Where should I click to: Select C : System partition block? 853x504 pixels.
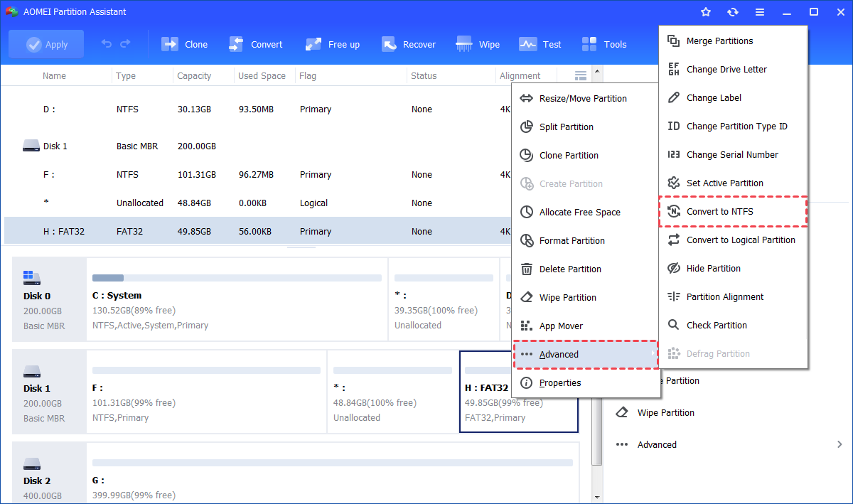tap(237, 299)
